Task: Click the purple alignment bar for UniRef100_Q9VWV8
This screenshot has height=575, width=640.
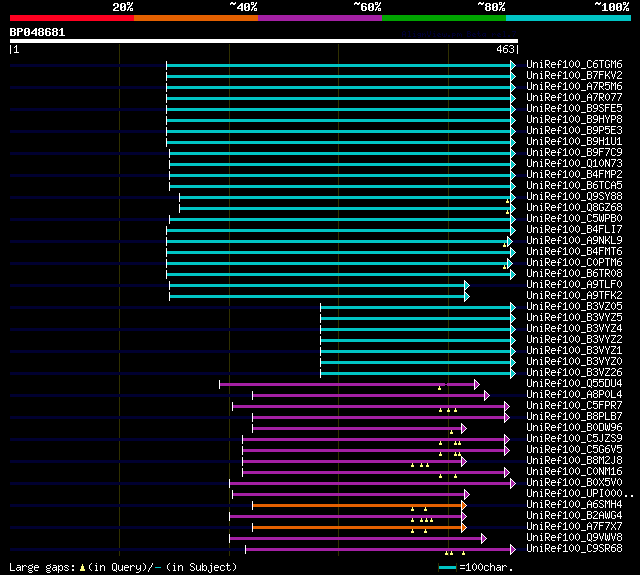Action: click(356, 538)
